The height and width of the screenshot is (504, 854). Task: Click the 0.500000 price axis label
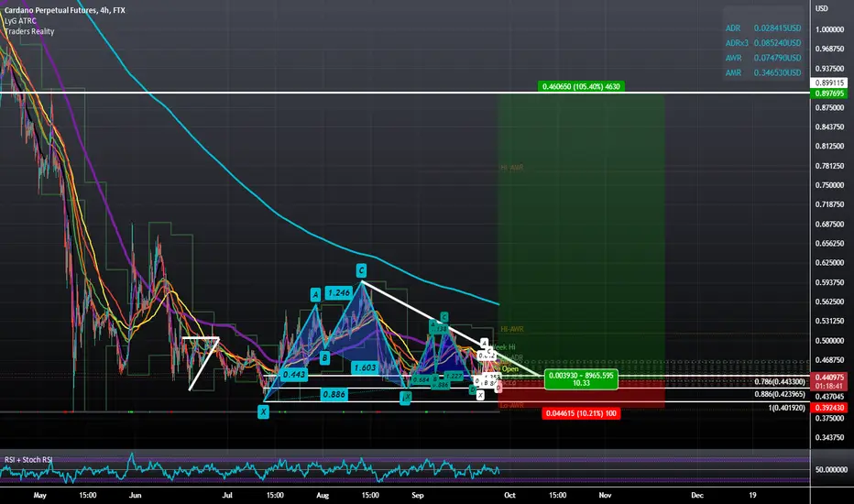tap(829, 341)
